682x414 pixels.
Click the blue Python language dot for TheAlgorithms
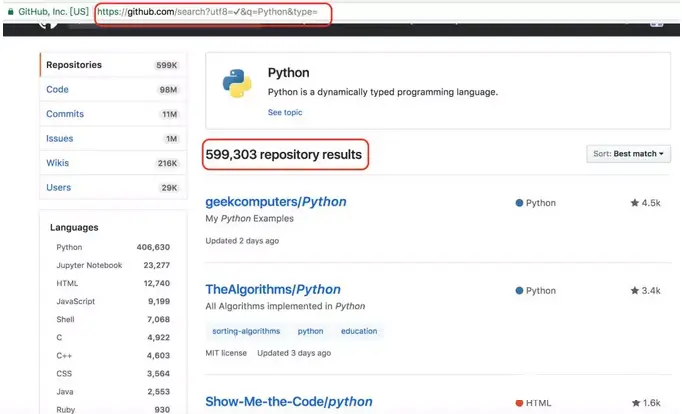click(519, 291)
